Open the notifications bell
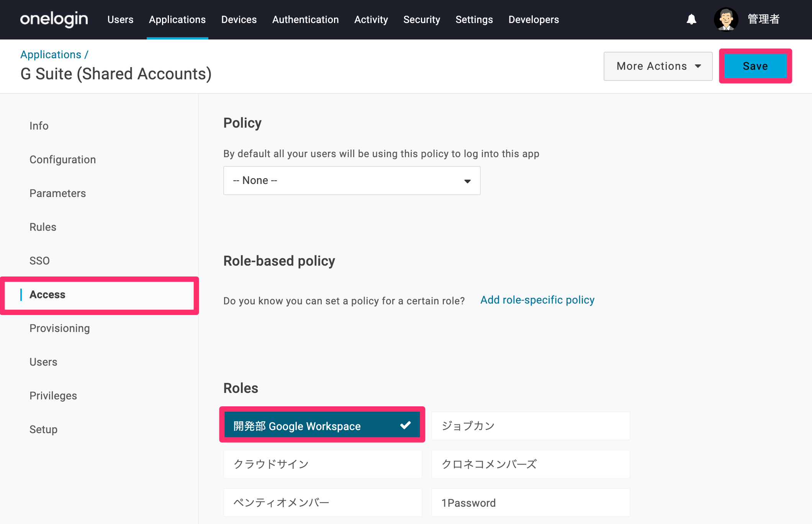The height and width of the screenshot is (524, 812). point(691,19)
